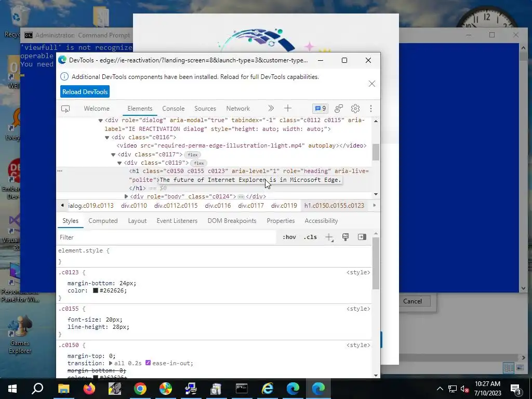Viewport: 532px width, 399px height.
Task: Click the paint brush rendering emulation icon
Action: tap(345, 237)
